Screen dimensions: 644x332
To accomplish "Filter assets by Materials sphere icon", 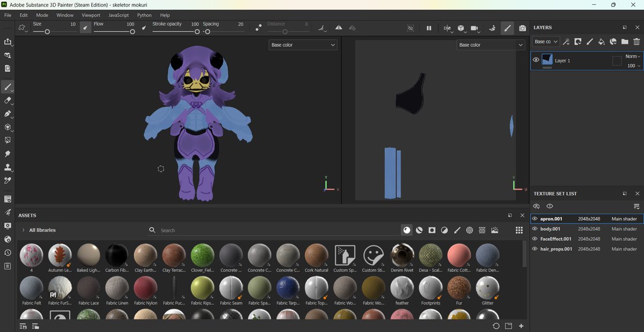I will coord(407,230).
